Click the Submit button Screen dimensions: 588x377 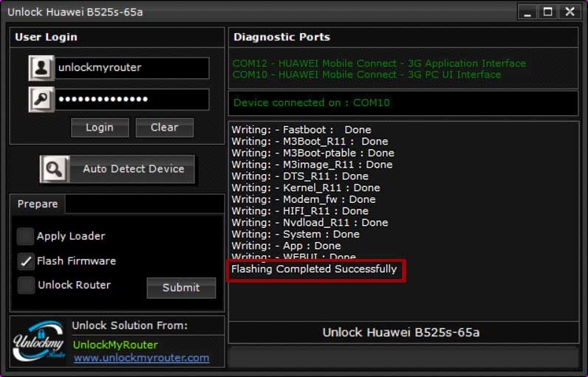point(181,288)
